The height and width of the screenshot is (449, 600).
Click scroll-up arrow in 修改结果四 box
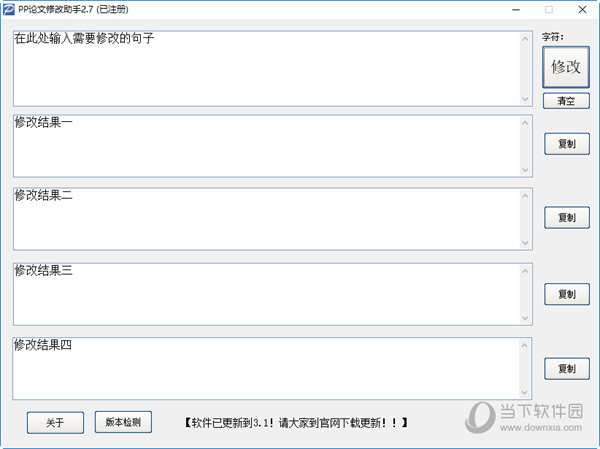pyautogui.click(x=525, y=346)
